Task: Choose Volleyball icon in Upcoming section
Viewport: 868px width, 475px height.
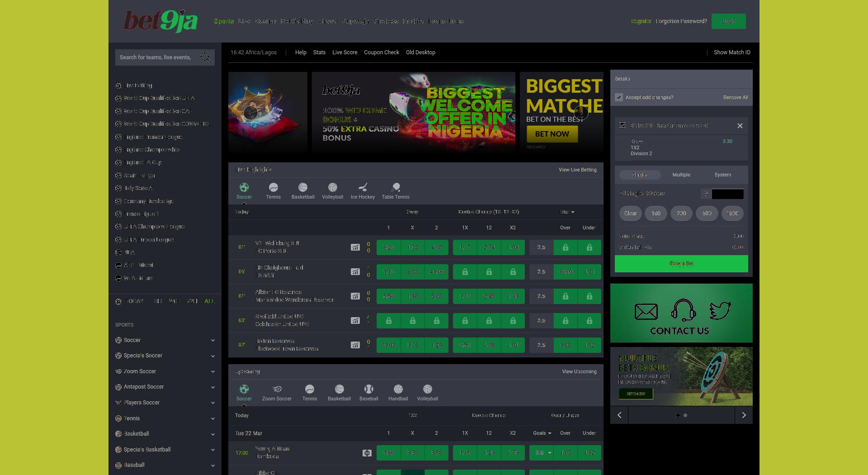Action: (x=428, y=389)
